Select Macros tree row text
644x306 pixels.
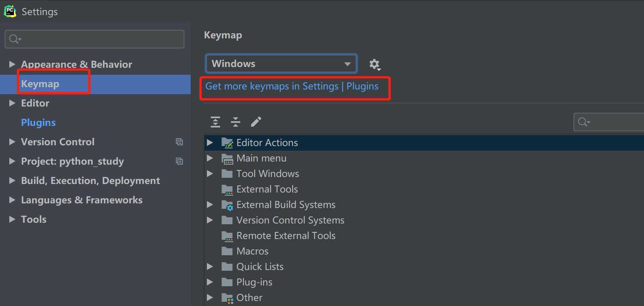point(253,251)
